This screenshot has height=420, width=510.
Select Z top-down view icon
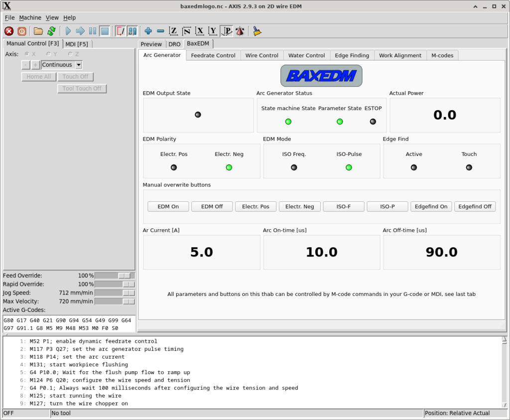coord(173,31)
